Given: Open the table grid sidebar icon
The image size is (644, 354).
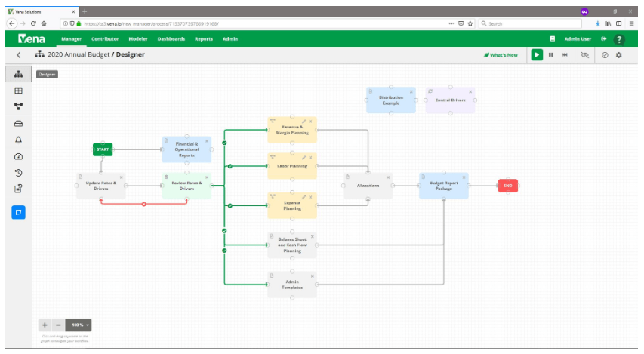Looking at the screenshot, I should click(18, 91).
